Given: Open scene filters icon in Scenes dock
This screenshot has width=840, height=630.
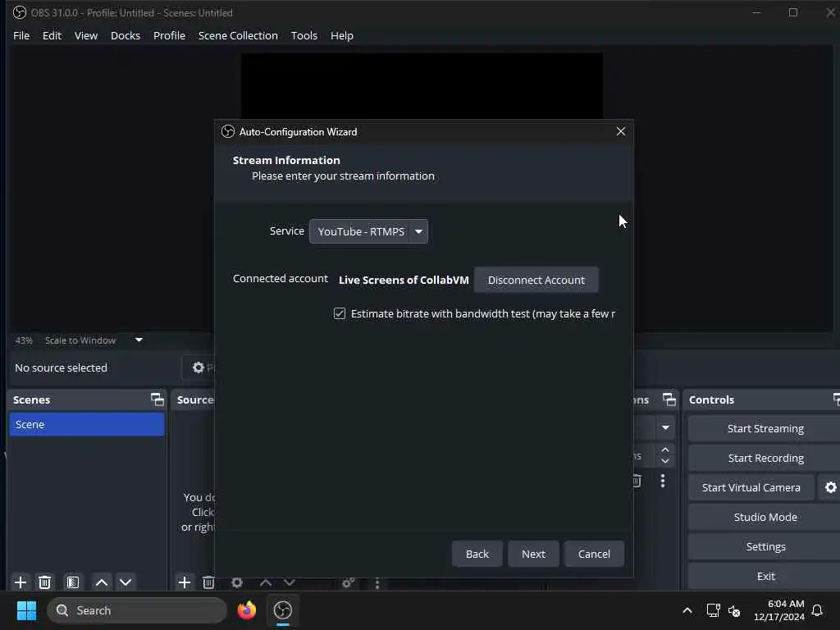Looking at the screenshot, I should pos(73,582).
